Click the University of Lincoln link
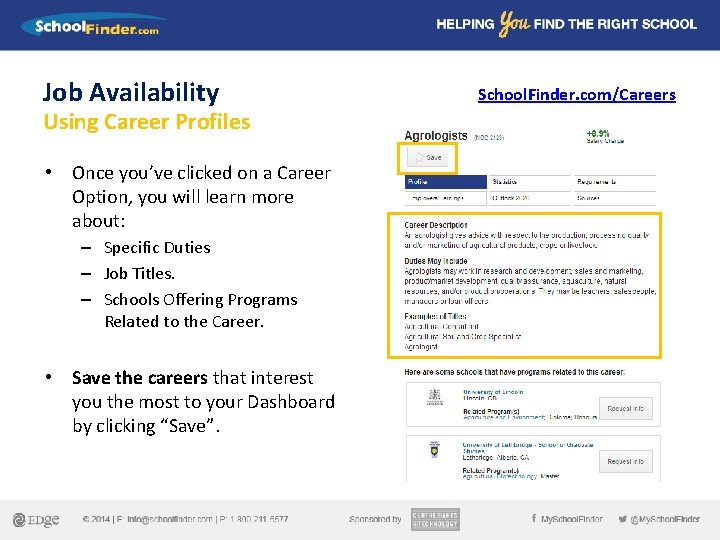This screenshot has width=720, height=540. pos(493,392)
